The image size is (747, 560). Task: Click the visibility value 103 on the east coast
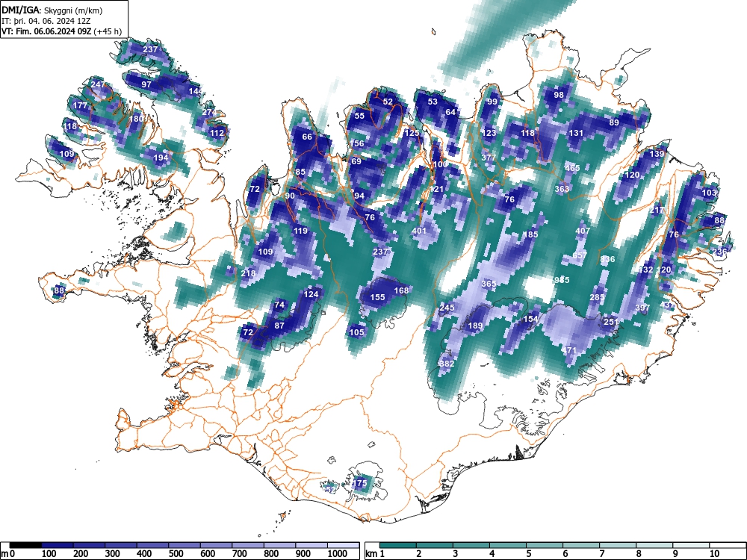point(709,193)
